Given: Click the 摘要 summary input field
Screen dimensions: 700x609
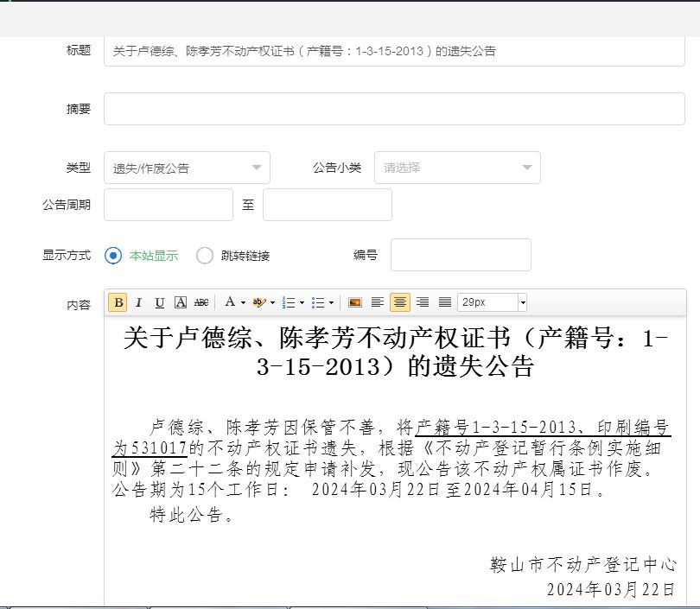Looking at the screenshot, I should click(x=394, y=109).
